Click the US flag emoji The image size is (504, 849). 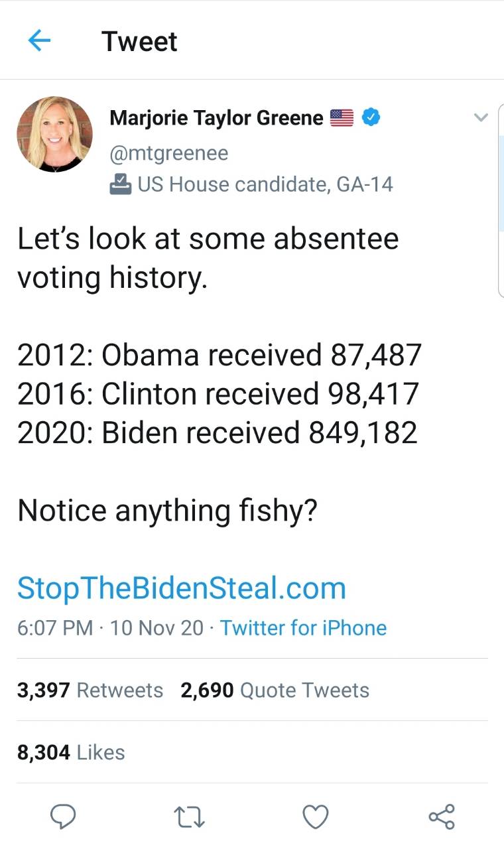342,118
